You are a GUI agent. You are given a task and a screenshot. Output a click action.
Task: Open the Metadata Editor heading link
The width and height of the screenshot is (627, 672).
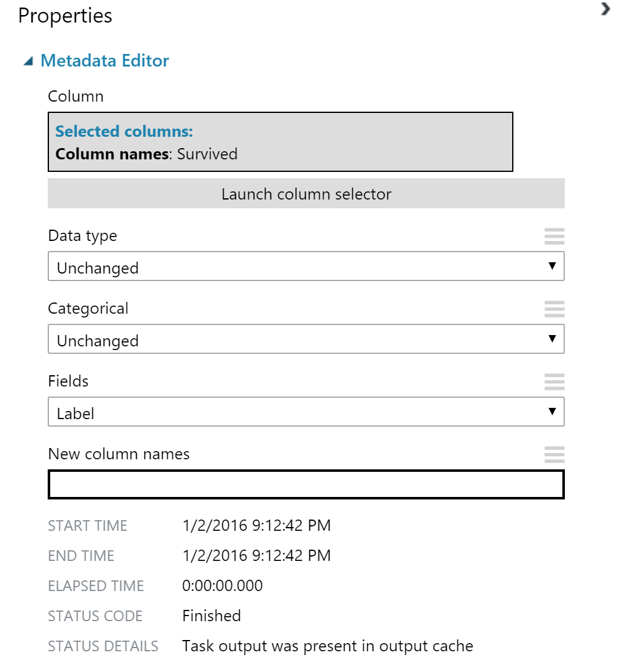click(x=105, y=60)
